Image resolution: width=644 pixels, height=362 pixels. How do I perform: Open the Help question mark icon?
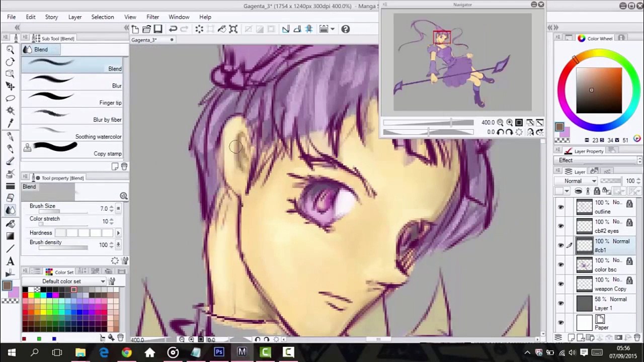tap(346, 29)
